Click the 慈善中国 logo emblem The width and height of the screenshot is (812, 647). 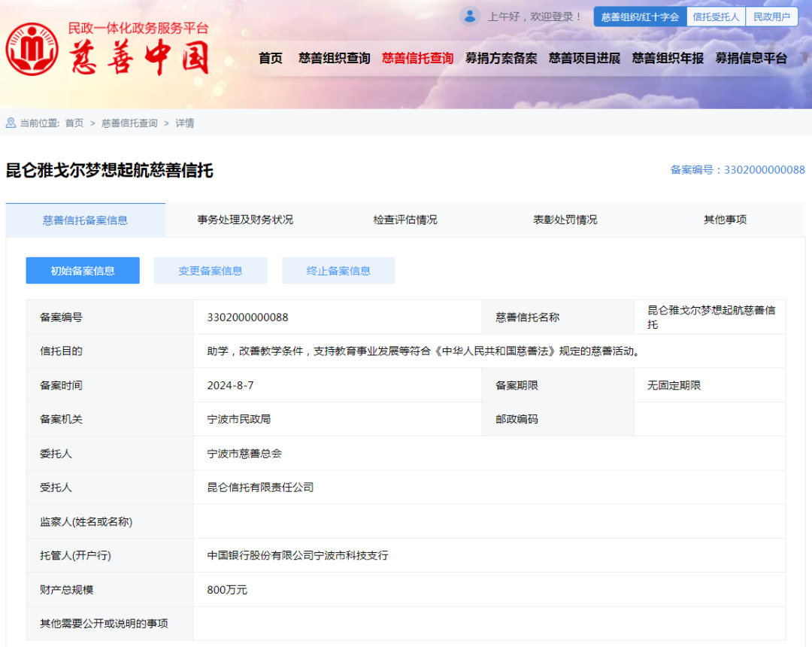[32, 49]
